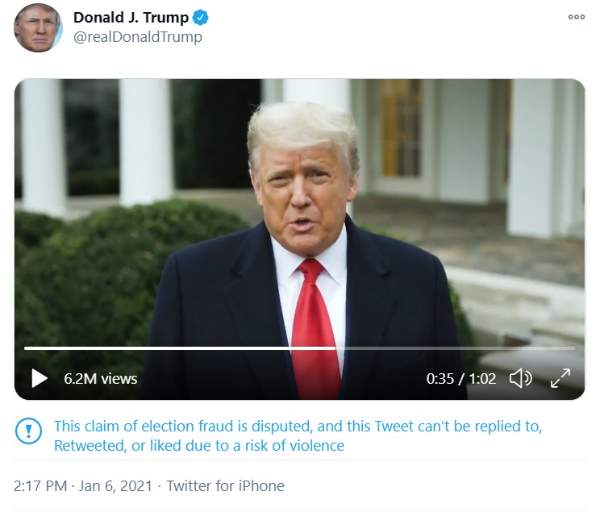
Task: Click the center of the video frame
Action: [300, 239]
